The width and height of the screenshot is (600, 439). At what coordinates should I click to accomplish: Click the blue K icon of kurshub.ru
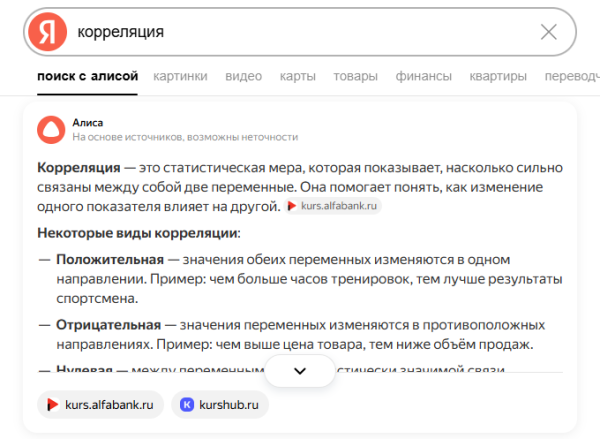[186, 404]
